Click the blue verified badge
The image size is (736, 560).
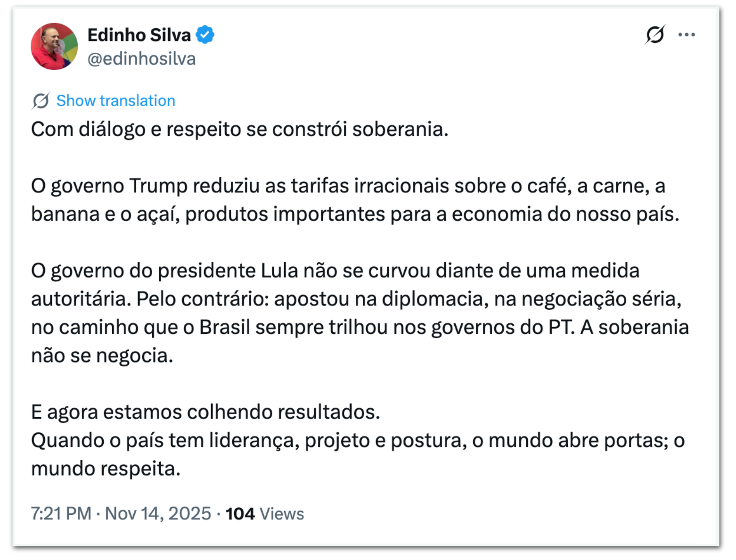point(205,35)
